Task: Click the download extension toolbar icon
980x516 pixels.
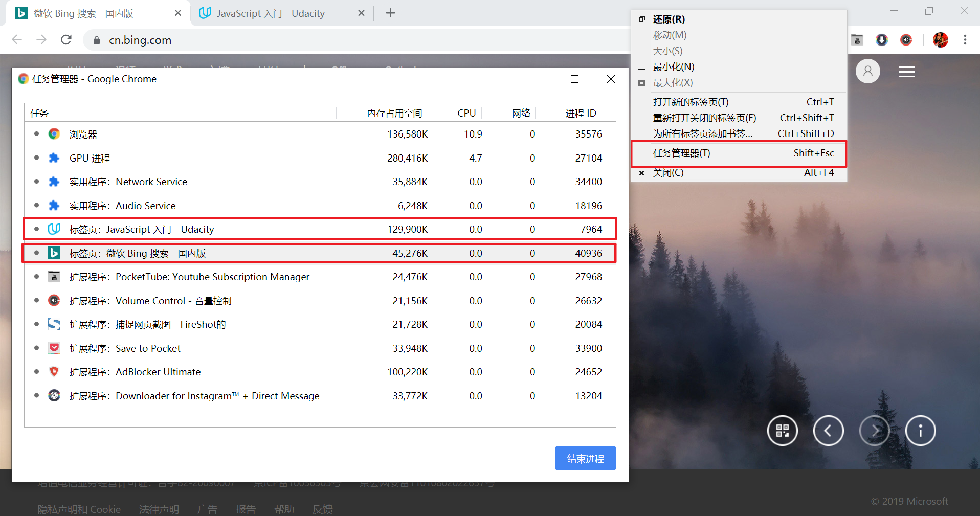Action: [882, 40]
